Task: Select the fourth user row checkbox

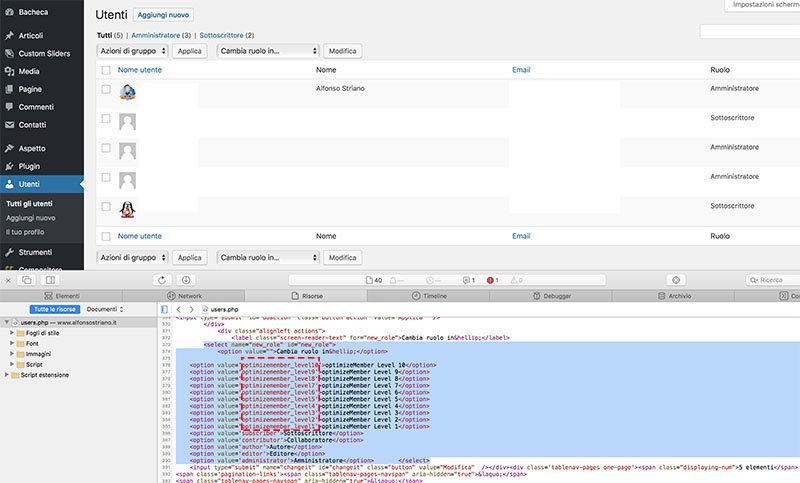Action: click(x=106, y=177)
